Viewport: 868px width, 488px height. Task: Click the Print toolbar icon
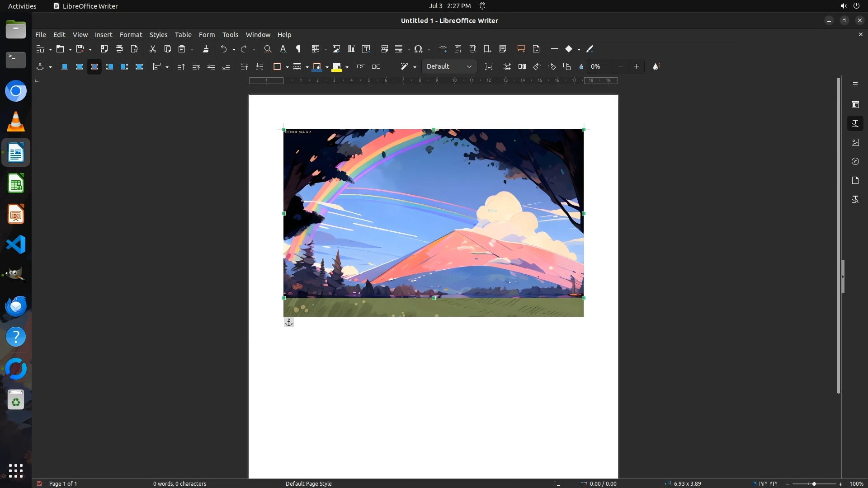tap(119, 49)
